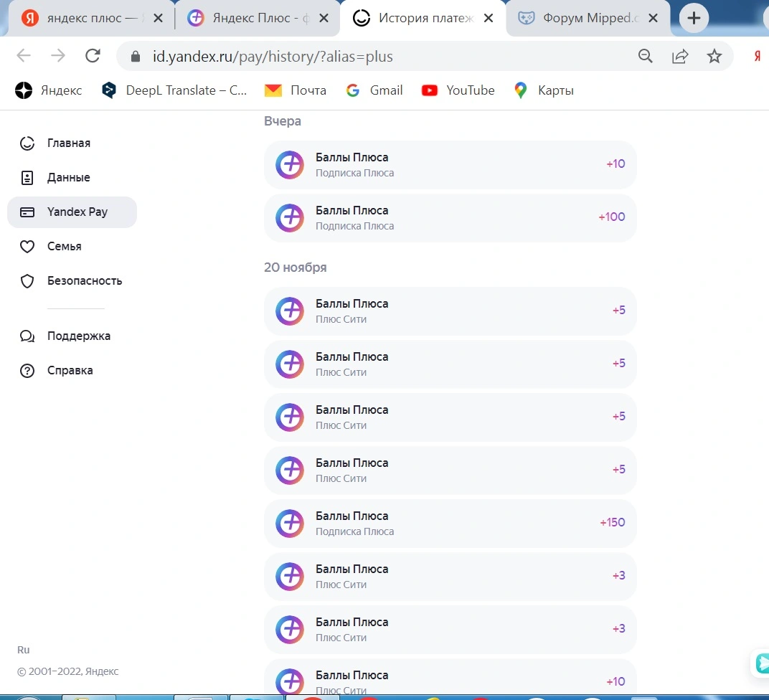Go back to previous page
This screenshot has width=769, height=700.
[24, 56]
